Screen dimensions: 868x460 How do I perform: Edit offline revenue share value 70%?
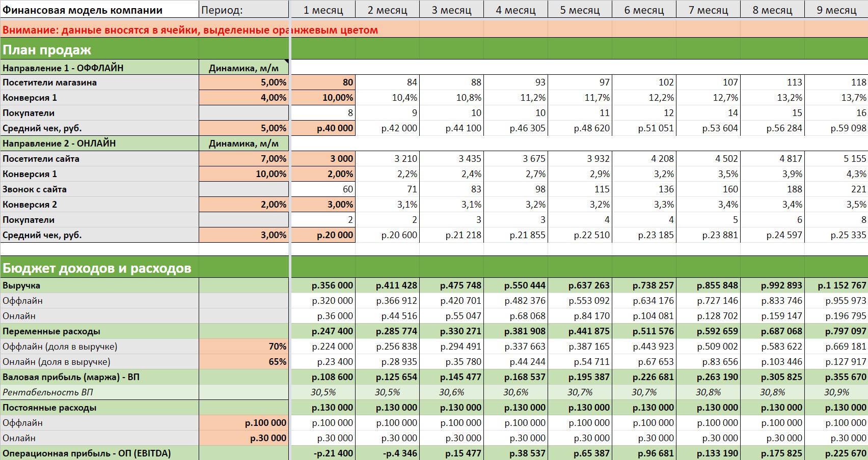pyautogui.click(x=244, y=347)
